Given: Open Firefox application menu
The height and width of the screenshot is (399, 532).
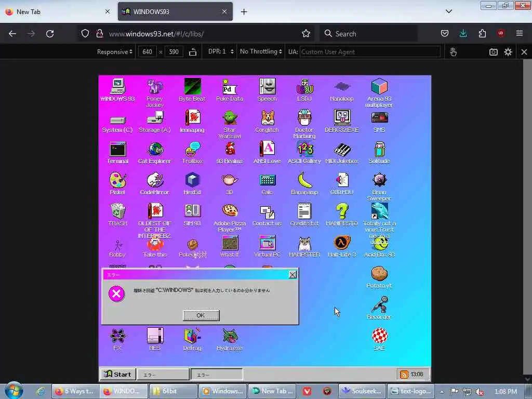Looking at the screenshot, I should click(520, 33).
